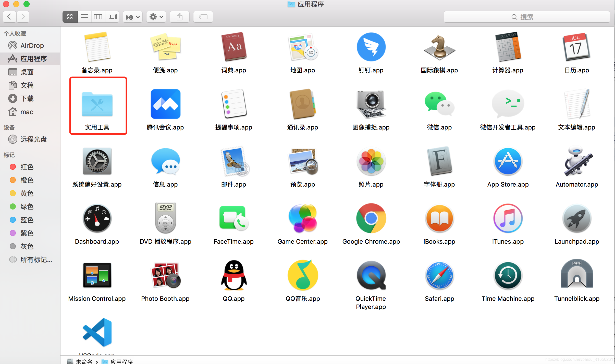Switch to column view mode
The height and width of the screenshot is (364, 615).
98,17
